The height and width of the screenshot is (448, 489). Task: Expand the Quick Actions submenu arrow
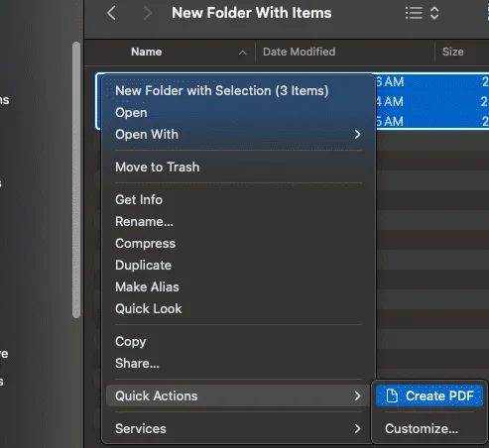coord(357,395)
